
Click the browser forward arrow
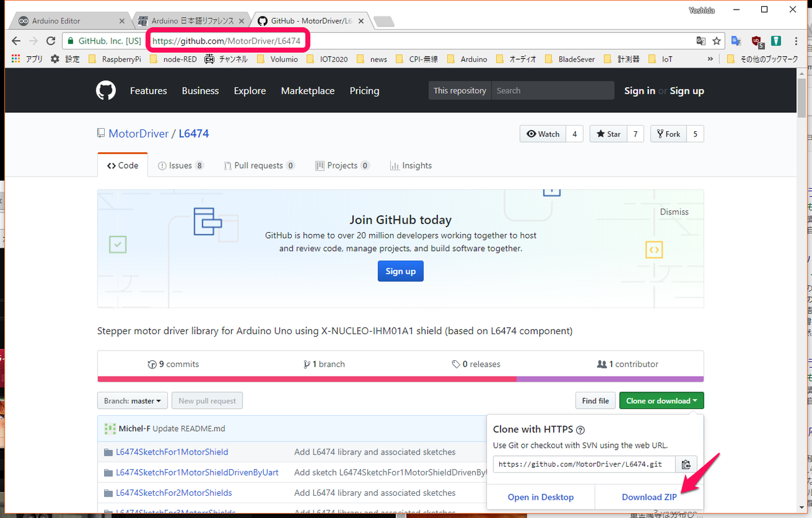[x=34, y=41]
